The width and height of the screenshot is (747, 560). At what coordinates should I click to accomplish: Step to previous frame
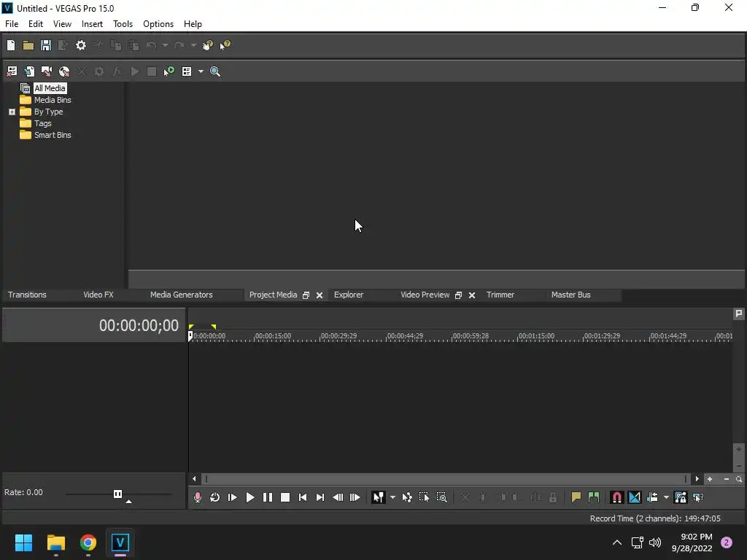[x=338, y=497]
